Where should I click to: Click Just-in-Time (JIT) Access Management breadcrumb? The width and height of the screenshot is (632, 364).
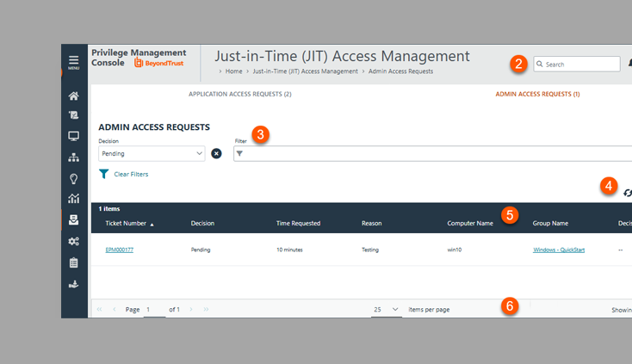[x=305, y=71]
